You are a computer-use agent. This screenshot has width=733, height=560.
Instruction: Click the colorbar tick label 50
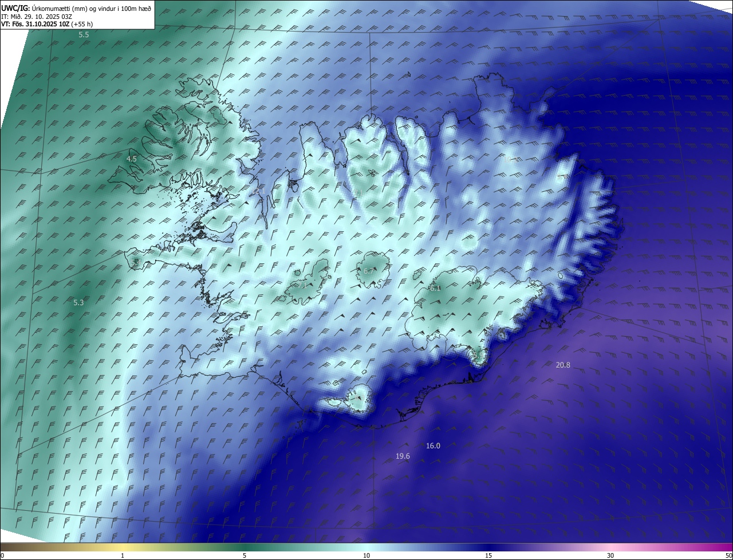click(728, 555)
